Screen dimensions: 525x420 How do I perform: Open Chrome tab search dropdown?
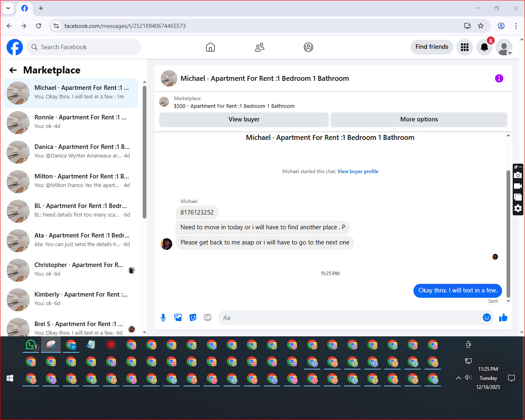click(x=8, y=8)
